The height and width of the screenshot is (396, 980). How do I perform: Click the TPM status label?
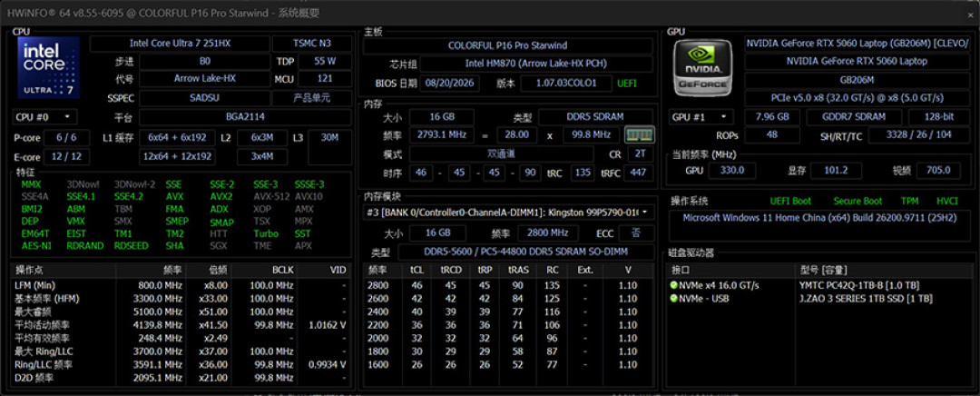tap(909, 202)
